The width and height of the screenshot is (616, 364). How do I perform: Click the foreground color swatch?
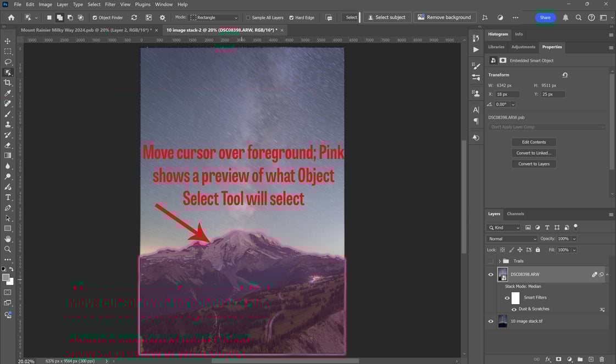click(x=5, y=278)
